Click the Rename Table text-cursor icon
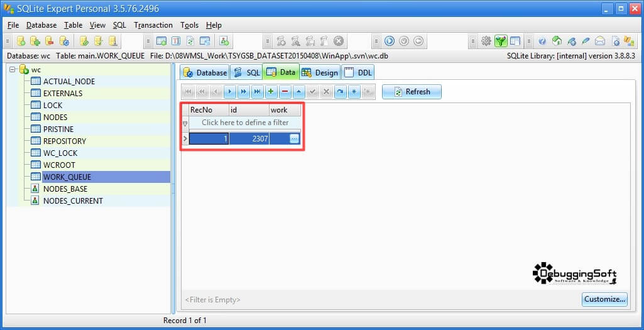The height and width of the screenshot is (330, 644). (x=176, y=41)
